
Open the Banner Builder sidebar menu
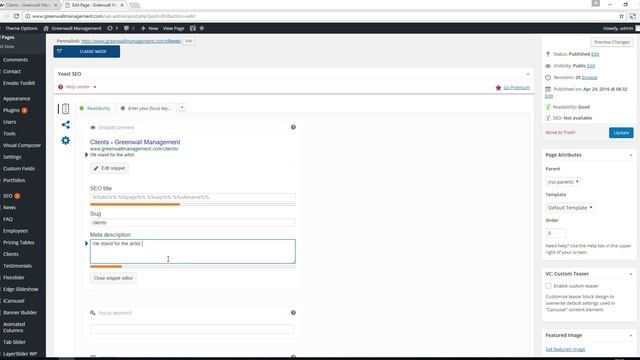tap(20, 312)
